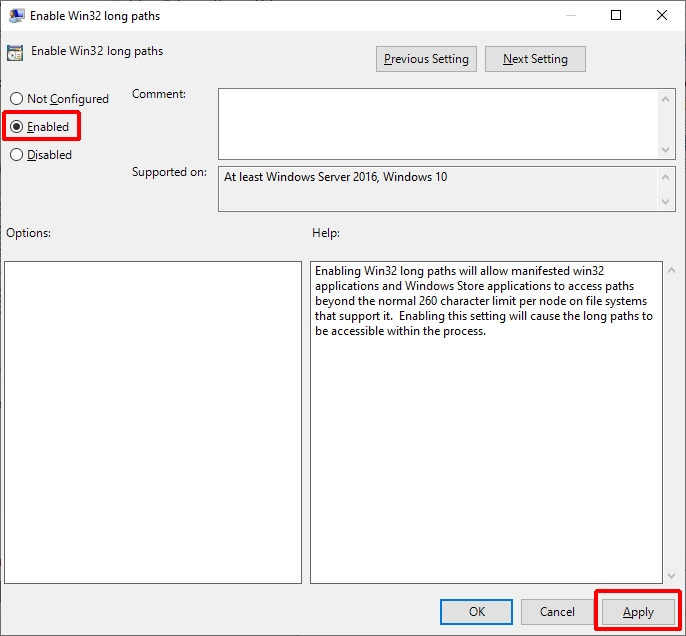Click the Help pane scroll down arrow
Viewport: 686px width, 636px height.
[670, 575]
